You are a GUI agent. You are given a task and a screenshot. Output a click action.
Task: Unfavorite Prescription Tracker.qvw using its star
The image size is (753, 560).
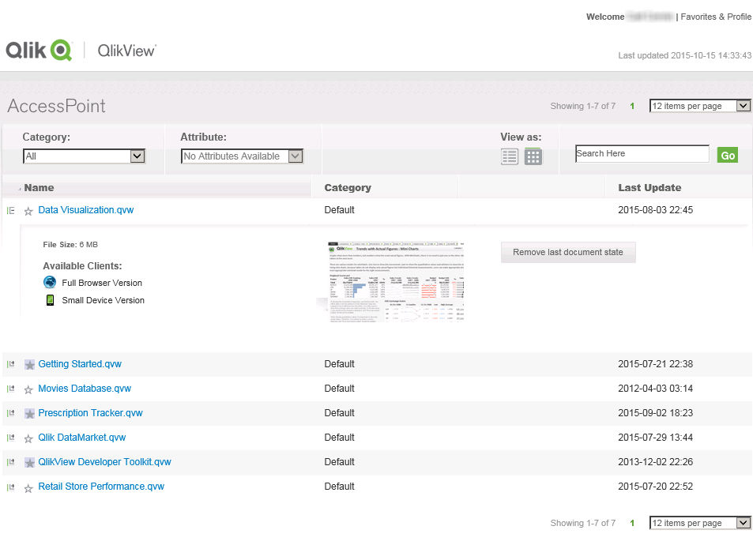[29, 414]
